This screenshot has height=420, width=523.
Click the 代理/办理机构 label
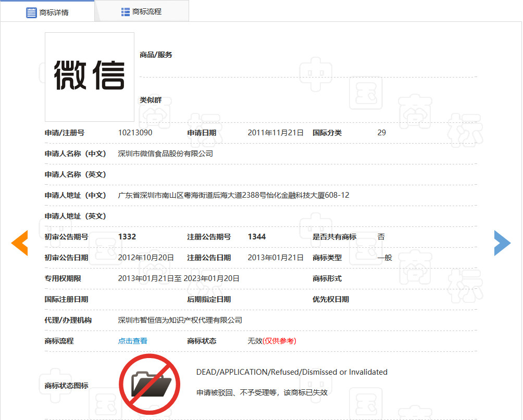click(68, 320)
